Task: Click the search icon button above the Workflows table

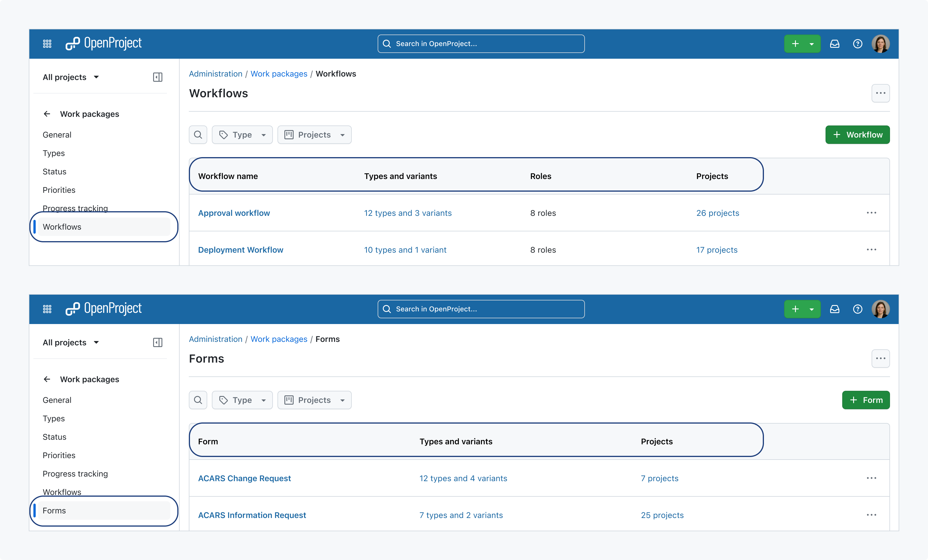Action: pyautogui.click(x=198, y=135)
